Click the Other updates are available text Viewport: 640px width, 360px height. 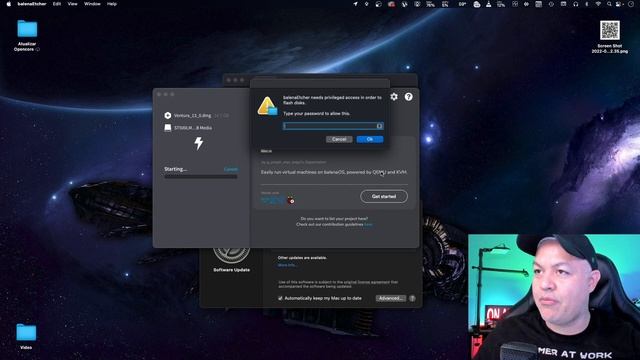click(x=302, y=258)
